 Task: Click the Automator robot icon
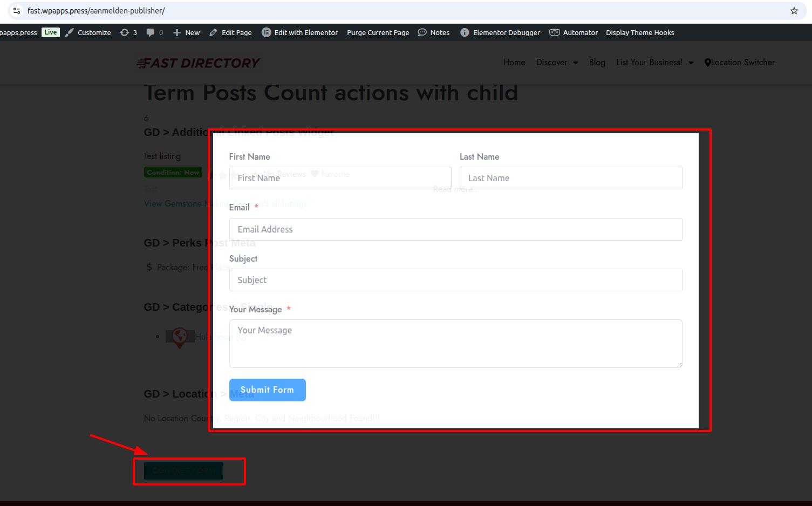554,32
